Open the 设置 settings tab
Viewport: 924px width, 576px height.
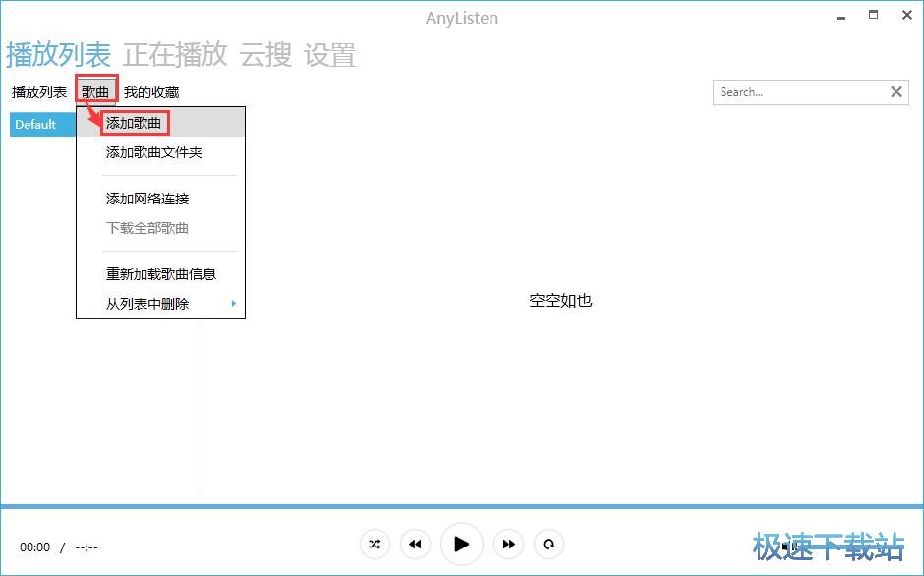pos(330,55)
